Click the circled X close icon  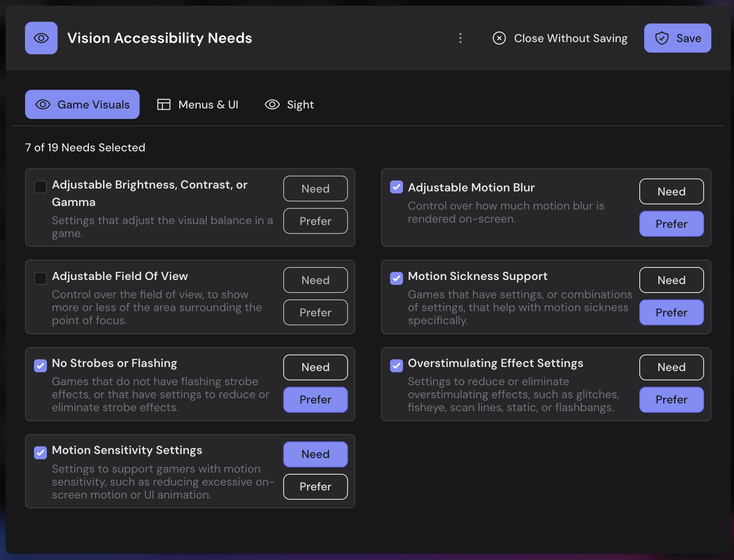(499, 38)
